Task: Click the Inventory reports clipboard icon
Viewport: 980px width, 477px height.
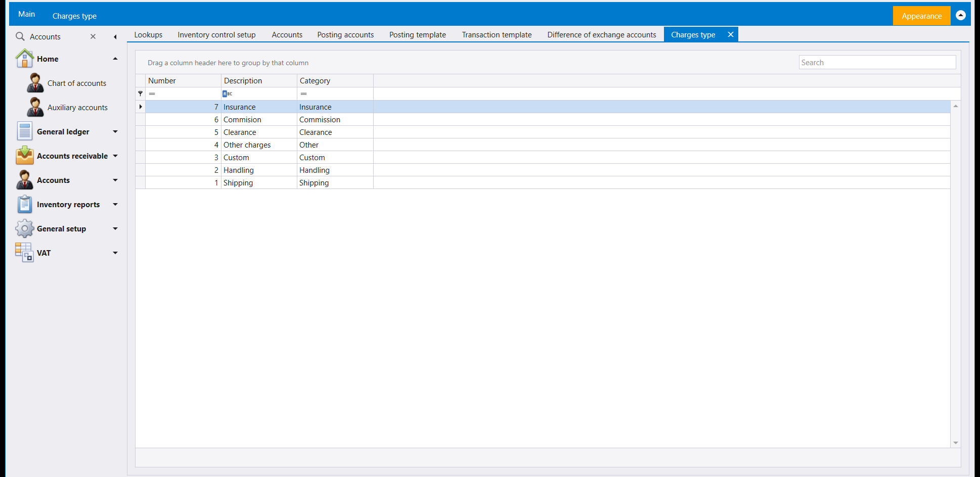Action: pyautogui.click(x=24, y=204)
